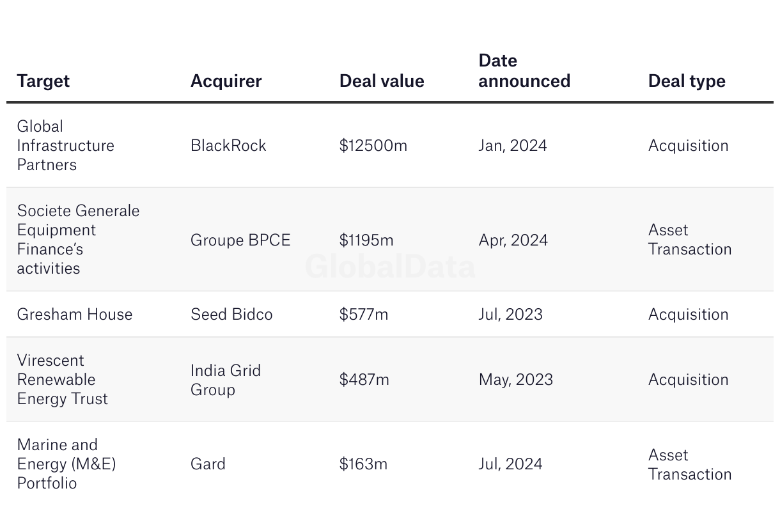Image resolution: width=780 pixels, height=532 pixels.
Task: Click Groupe BPCE acquirer name
Action: pos(240,240)
